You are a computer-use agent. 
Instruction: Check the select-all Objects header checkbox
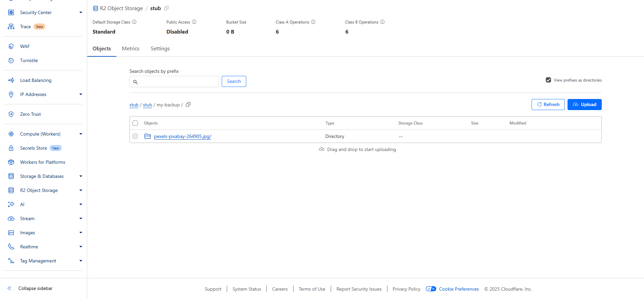click(135, 123)
